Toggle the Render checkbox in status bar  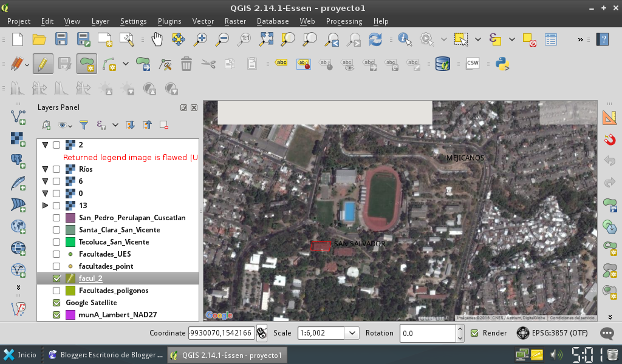pos(475,333)
